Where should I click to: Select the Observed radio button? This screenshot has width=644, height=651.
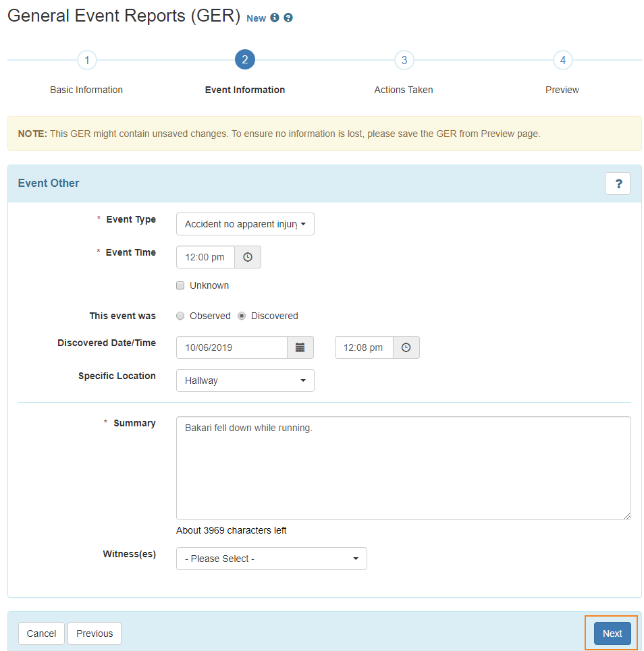click(180, 316)
